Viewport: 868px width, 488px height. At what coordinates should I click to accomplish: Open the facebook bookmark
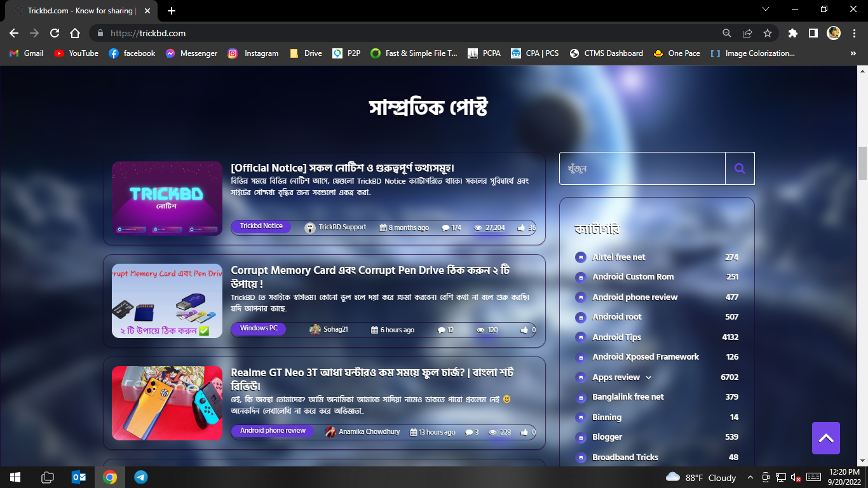tap(132, 53)
